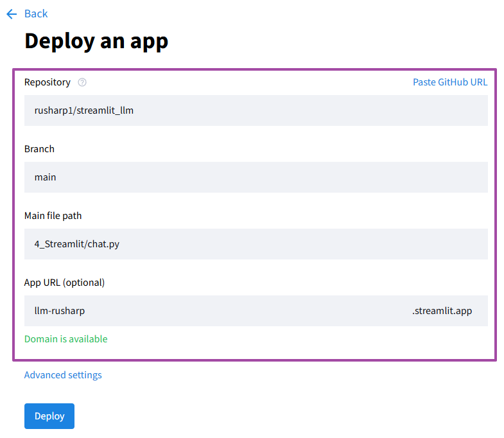Screen dimensions: 504x438
Task: Click the back arrow icon
Action: [12, 14]
